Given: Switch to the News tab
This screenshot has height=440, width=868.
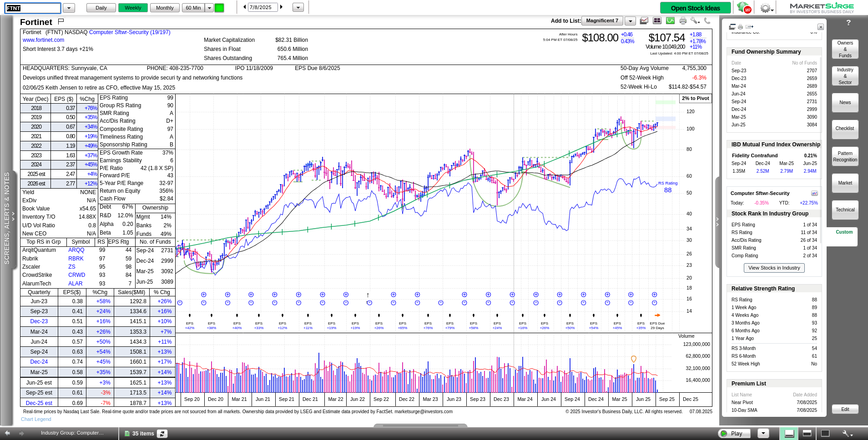Looking at the screenshot, I should click(845, 103).
